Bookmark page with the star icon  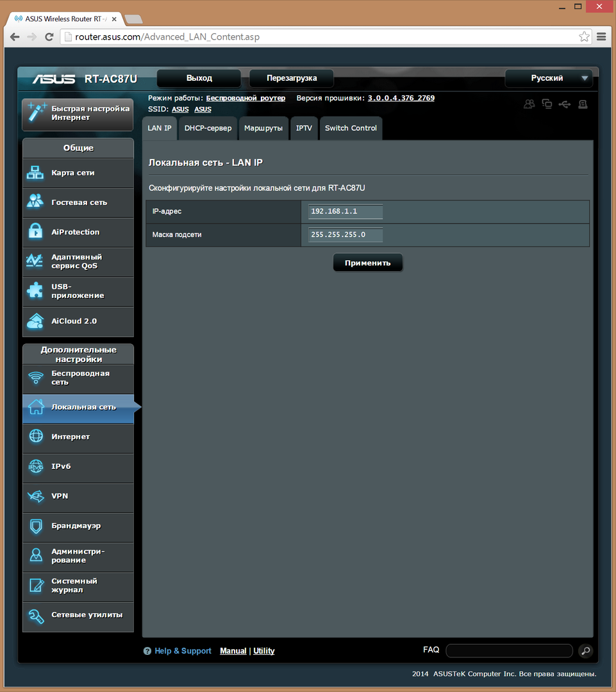pyautogui.click(x=584, y=37)
